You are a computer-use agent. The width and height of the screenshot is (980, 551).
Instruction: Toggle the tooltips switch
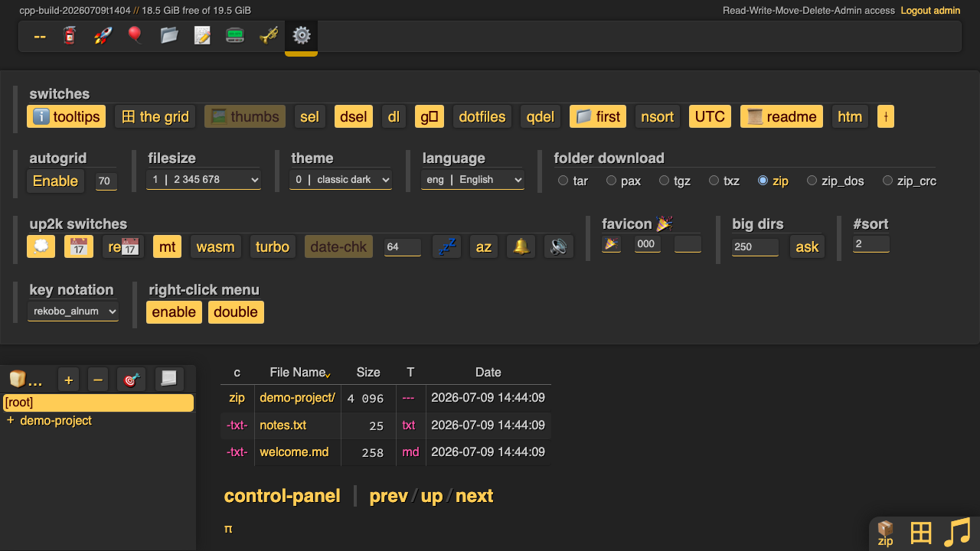(x=67, y=116)
